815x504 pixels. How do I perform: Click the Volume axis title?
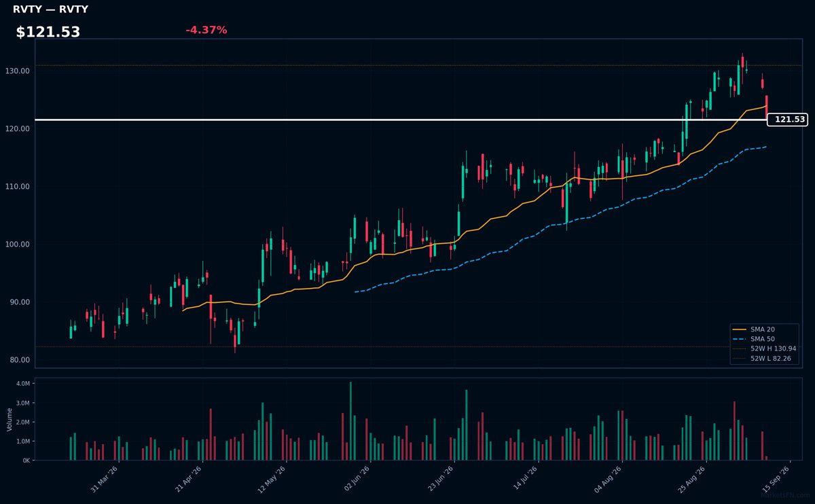[10, 419]
